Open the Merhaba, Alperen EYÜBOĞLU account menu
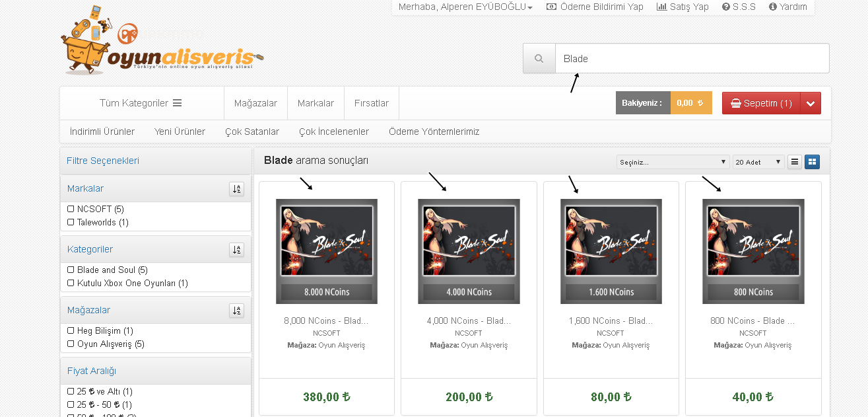This screenshot has width=868, height=417. click(x=465, y=7)
